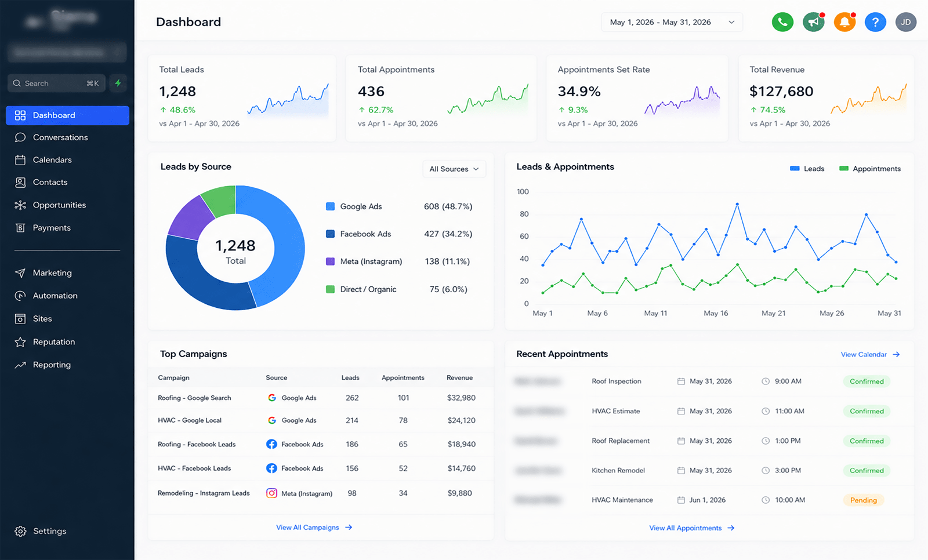Click the 1,248 Total Leads value
The height and width of the screenshot is (560, 928).
pos(177,92)
